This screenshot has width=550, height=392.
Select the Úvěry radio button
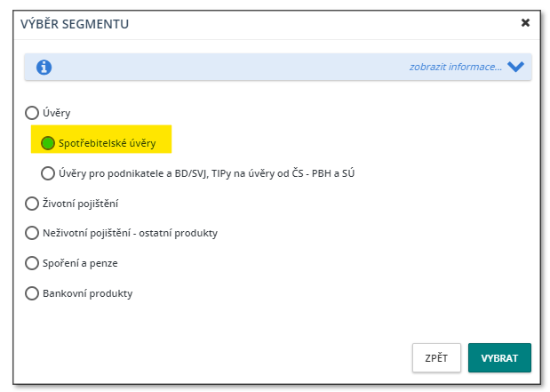(x=32, y=113)
